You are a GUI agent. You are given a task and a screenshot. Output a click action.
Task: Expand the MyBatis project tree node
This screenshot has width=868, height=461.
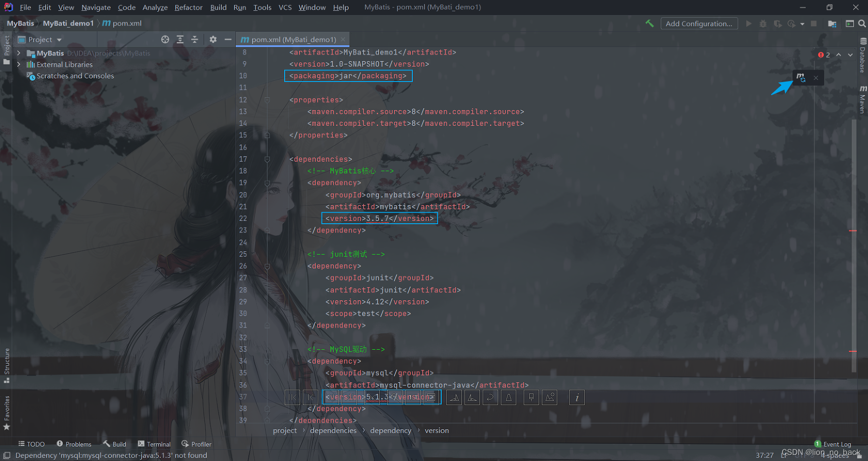[x=19, y=53]
